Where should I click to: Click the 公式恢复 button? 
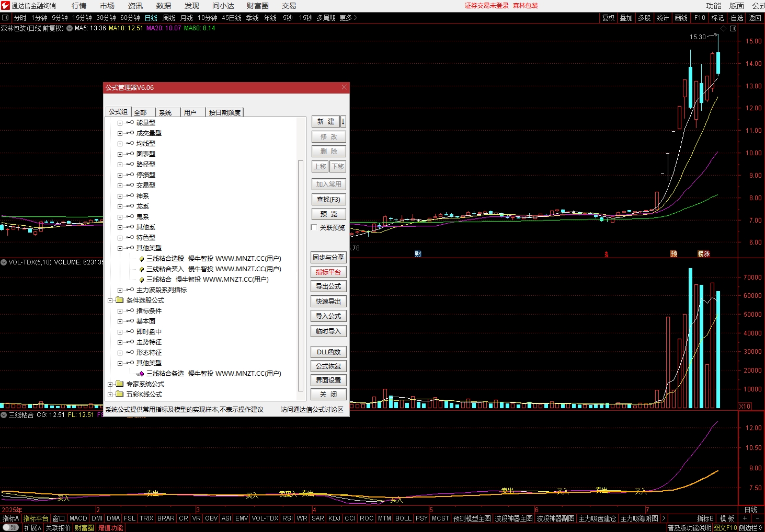pos(328,366)
